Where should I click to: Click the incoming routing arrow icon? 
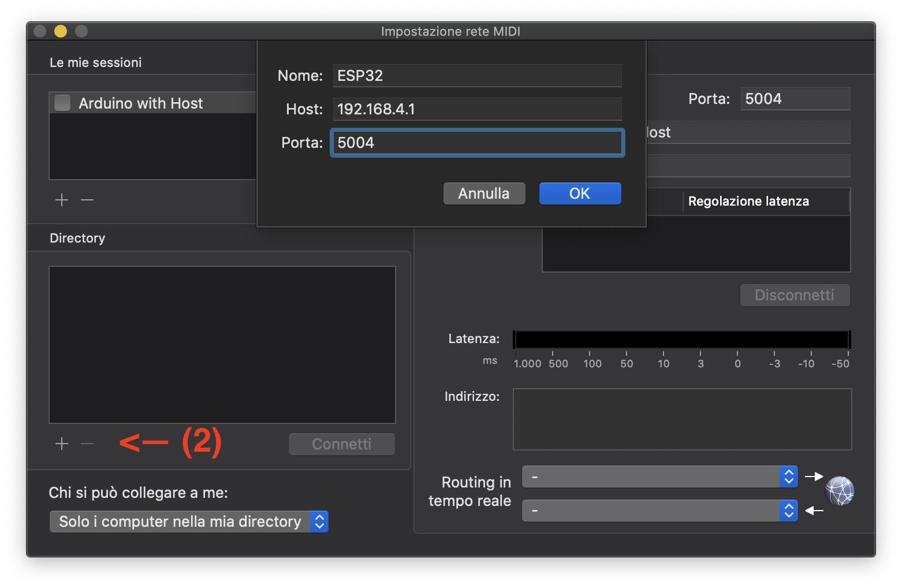click(x=815, y=511)
